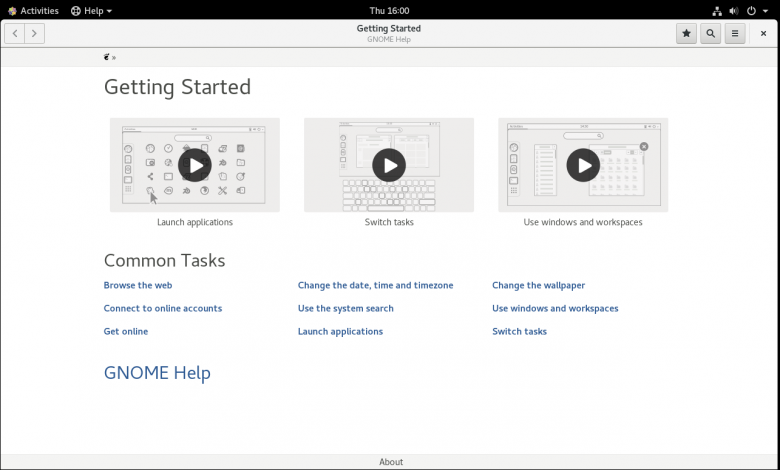Play the Use windows and workspaces video

pyautogui.click(x=583, y=165)
